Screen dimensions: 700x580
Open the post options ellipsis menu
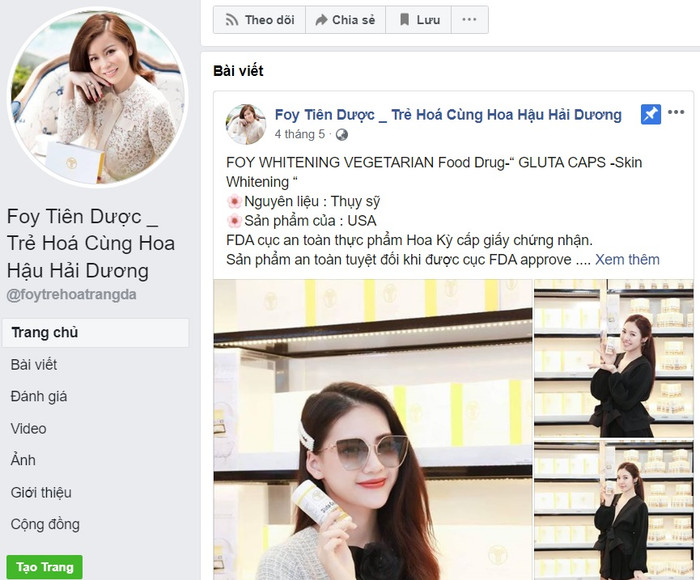676,113
